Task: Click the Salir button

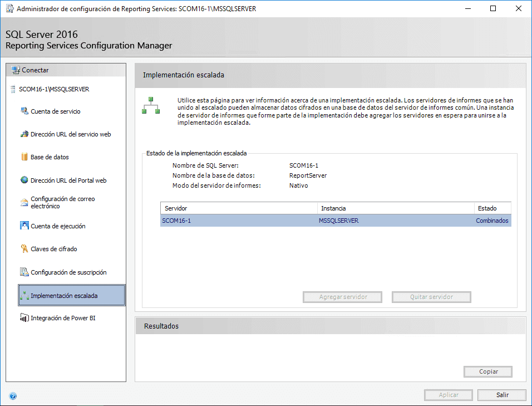Action: (x=502, y=395)
